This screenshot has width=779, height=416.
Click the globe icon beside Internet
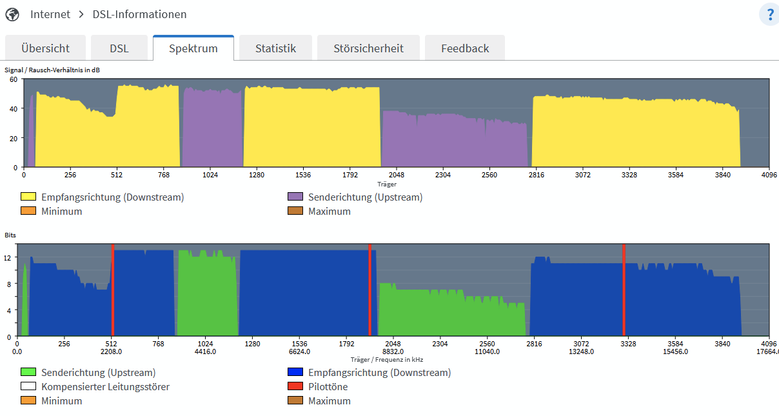tap(12, 14)
